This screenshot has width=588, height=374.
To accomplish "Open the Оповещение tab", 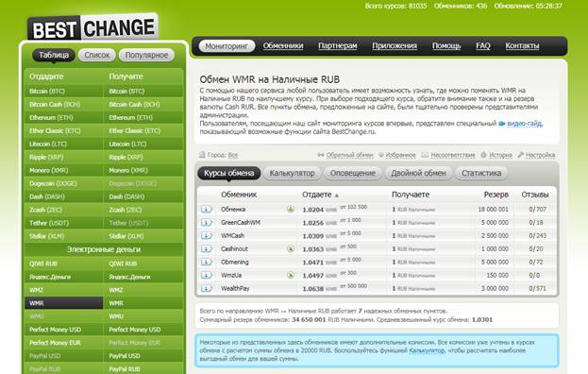I will 352,174.
